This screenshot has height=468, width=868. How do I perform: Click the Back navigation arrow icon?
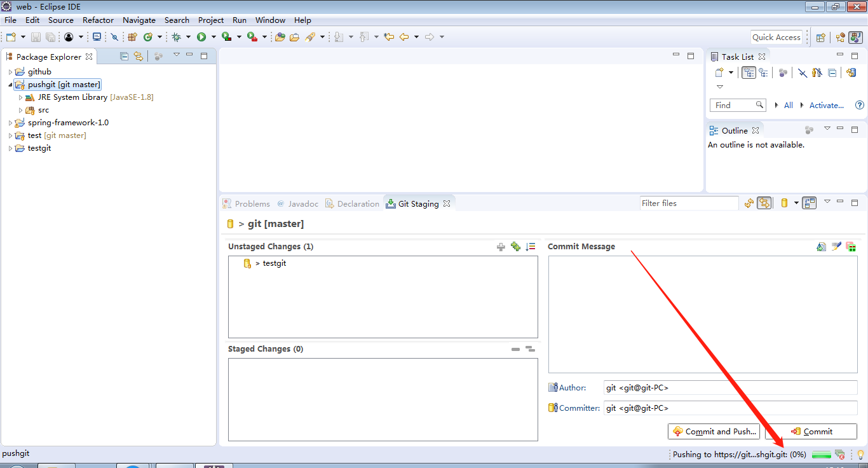pos(404,37)
